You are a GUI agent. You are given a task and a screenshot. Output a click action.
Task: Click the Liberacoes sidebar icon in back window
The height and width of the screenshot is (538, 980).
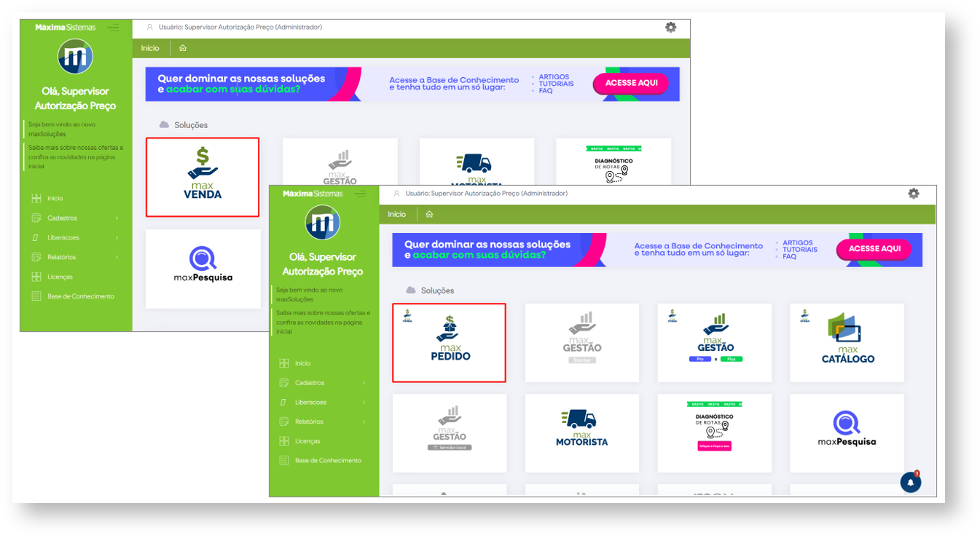point(36,237)
